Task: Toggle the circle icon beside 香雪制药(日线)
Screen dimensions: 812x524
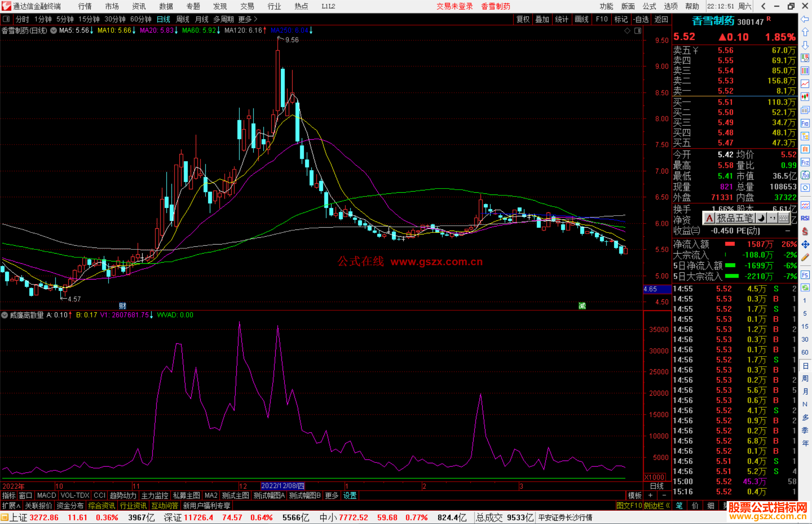Action: click(54, 30)
